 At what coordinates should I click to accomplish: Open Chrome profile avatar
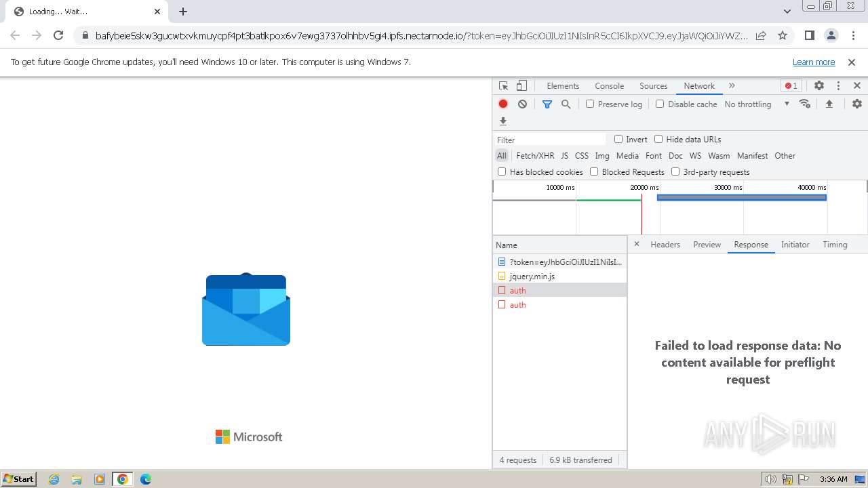pos(831,35)
